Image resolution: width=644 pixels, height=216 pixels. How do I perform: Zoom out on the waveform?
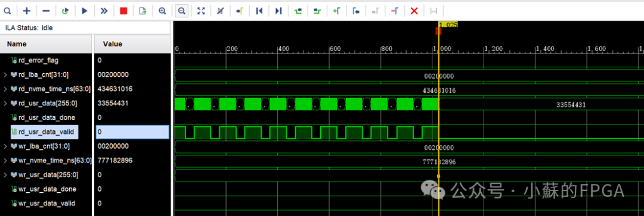pos(181,11)
